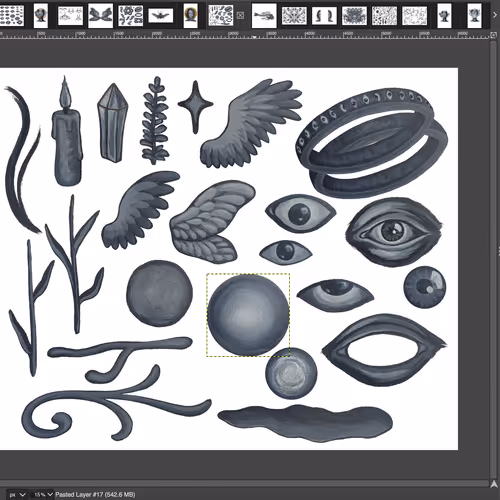Show more image tabs with right arrow

(x=495, y=15)
